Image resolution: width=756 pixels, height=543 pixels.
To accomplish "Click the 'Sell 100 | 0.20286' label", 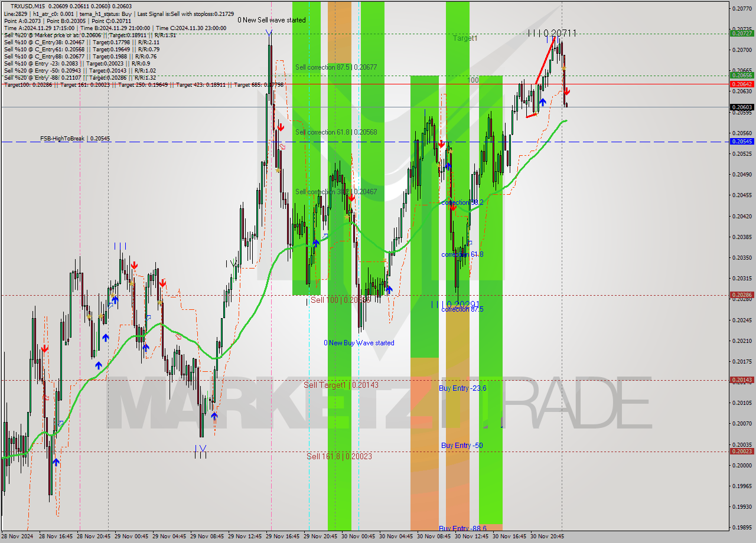I will 341,300.
